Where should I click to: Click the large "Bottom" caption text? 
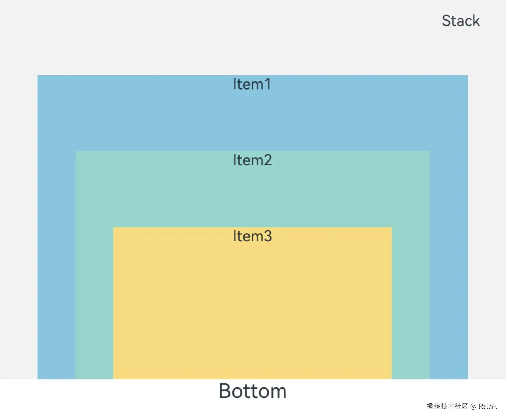click(x=252, y=391)
